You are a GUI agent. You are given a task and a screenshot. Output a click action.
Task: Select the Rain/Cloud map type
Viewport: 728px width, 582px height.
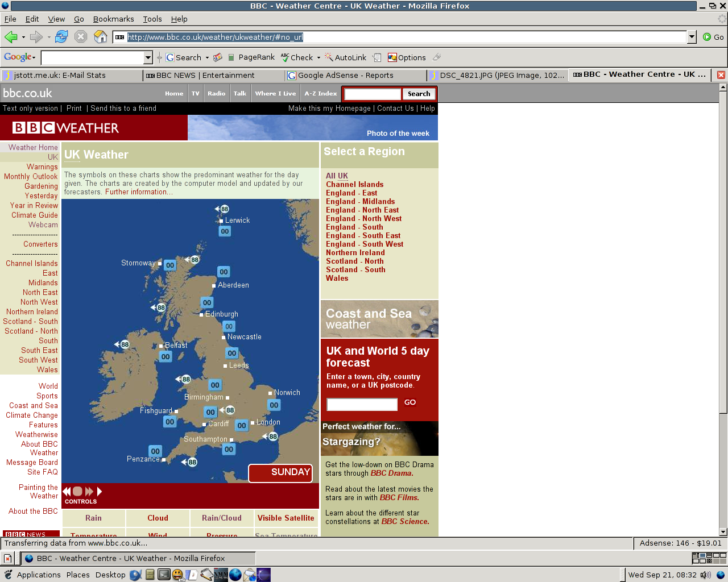[222, 518]
